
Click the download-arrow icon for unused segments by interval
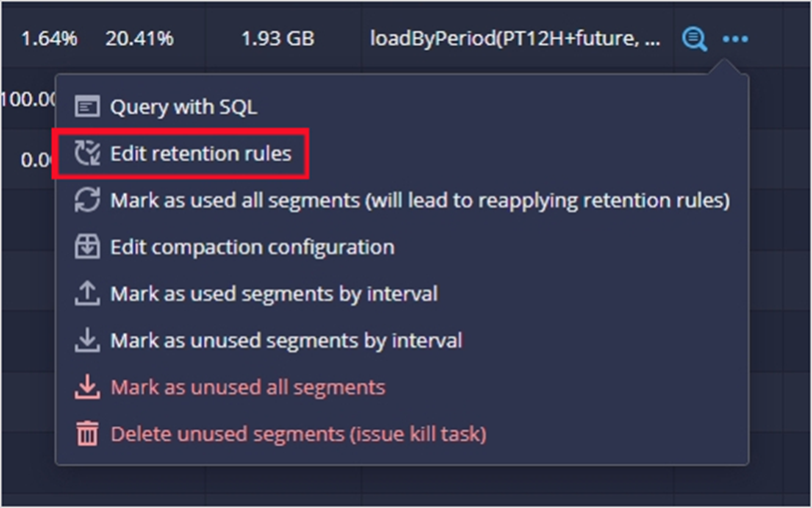[x=87, y=340]
